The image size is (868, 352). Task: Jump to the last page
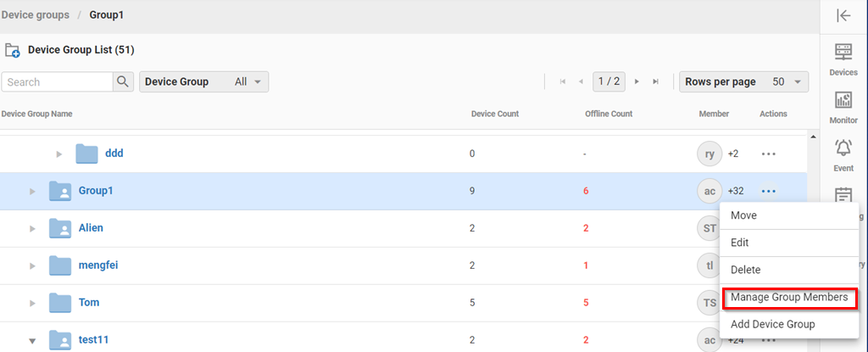655,81
